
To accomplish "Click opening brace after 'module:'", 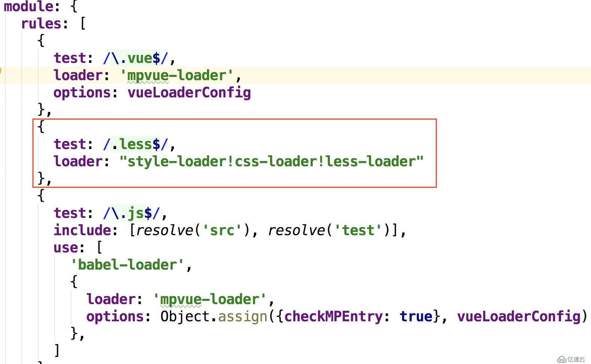I will (74, 6).
